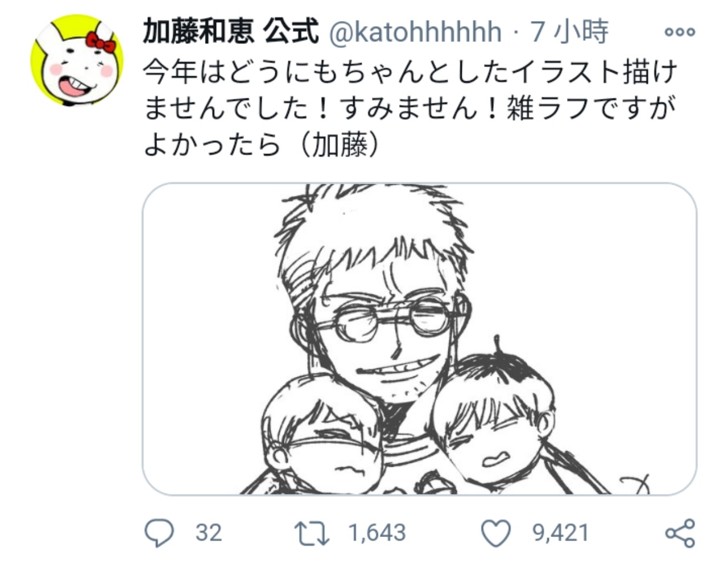Open tweet permalink via 7 小時 timestamp
728x565 pixels.
coord(569,32)
